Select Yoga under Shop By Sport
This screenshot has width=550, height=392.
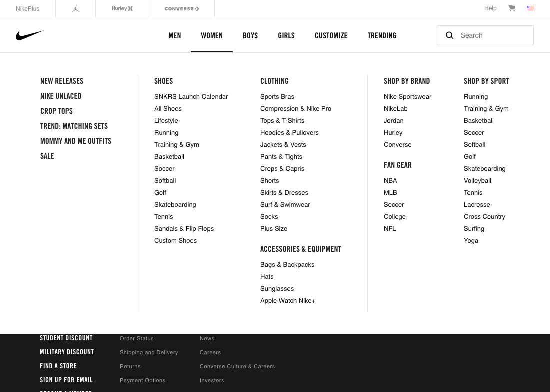471,240
